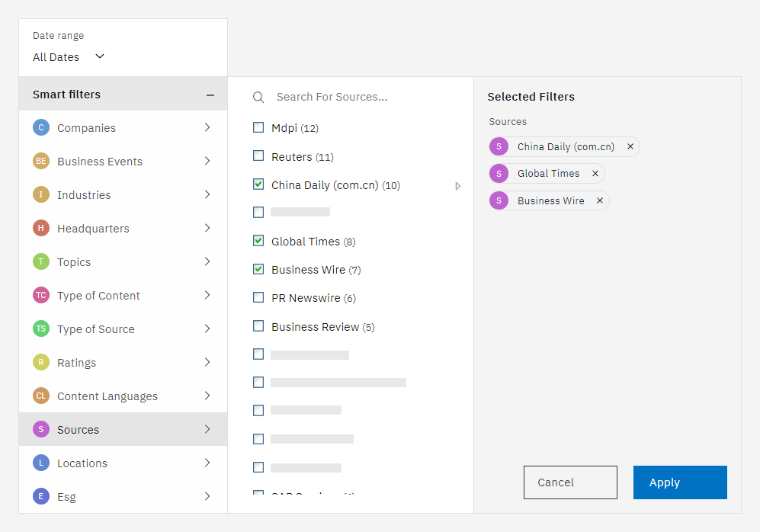Click the Apply button
The width and height of the screenshot is (760, 532).
pyautogui.click(x=680, y=482)
